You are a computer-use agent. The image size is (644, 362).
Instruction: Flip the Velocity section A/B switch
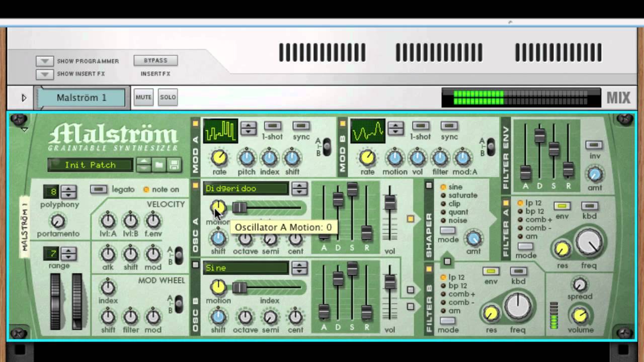(179, 255)
